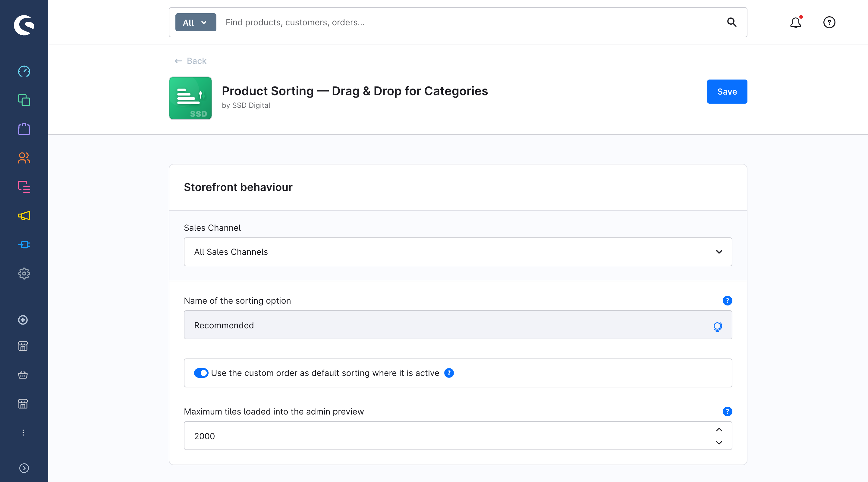868x482 pixels.
Task: Open the Marketing megaphone icon
Action: (24, 216)
